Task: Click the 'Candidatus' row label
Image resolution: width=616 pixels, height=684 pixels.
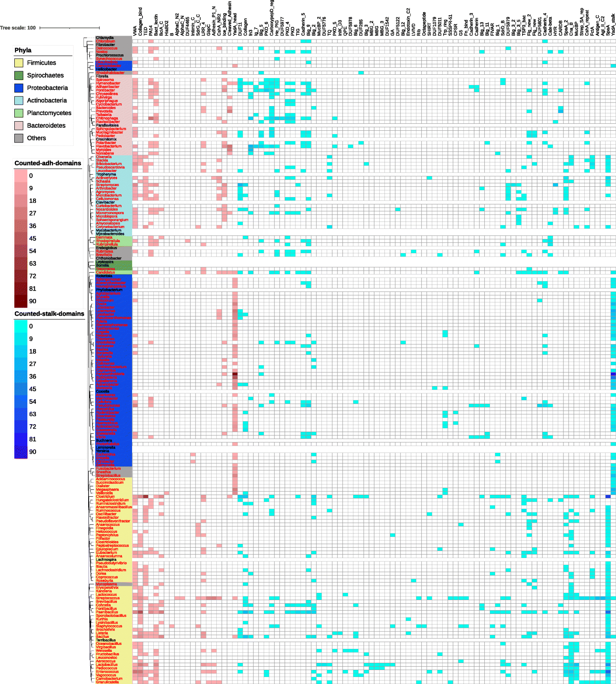Action: coord(106,272)
